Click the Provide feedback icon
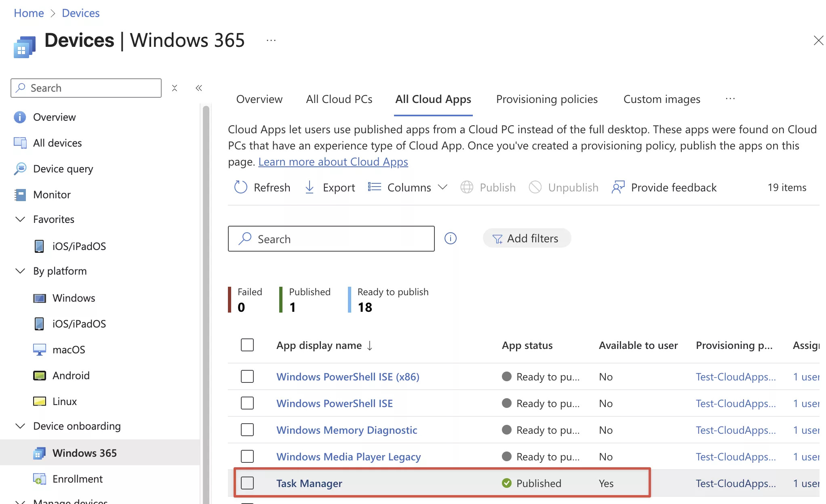Screen dimensions: 826x504 618,187
